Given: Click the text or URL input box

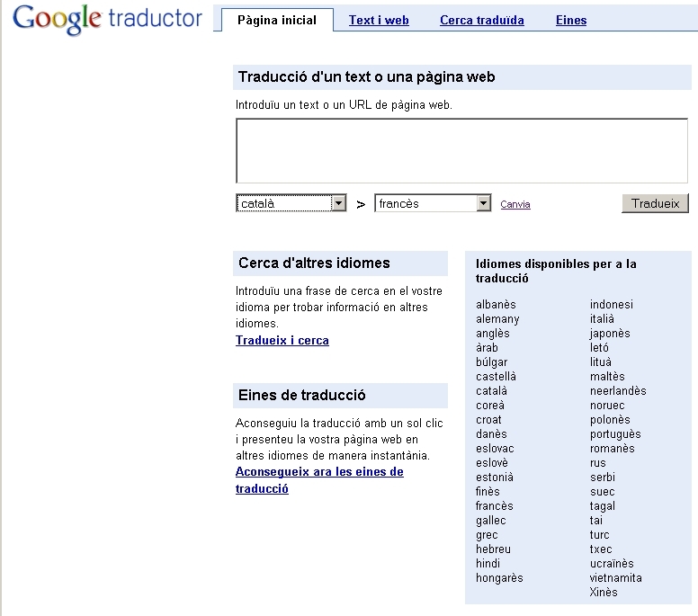Looking at the screenshot, I should (x=461, y=151).
